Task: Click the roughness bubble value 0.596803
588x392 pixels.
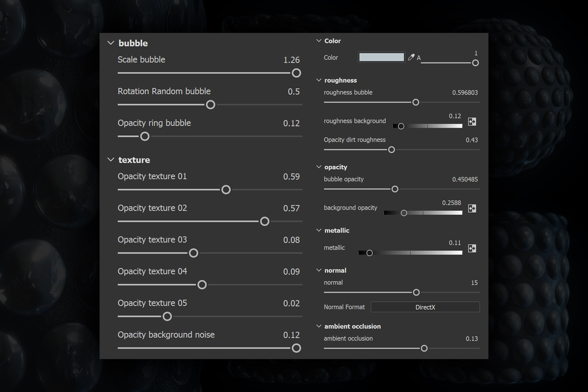Action: [465, 93]
